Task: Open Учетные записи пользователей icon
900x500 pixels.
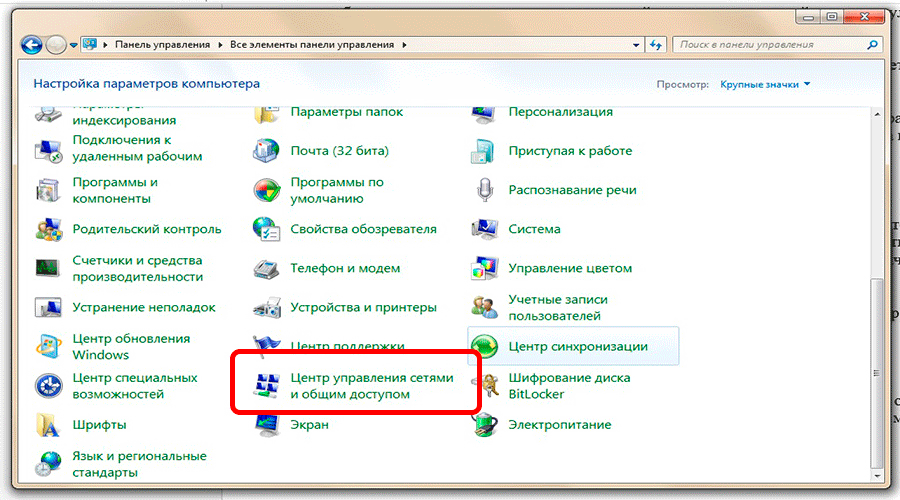Action: coord(484,308)
